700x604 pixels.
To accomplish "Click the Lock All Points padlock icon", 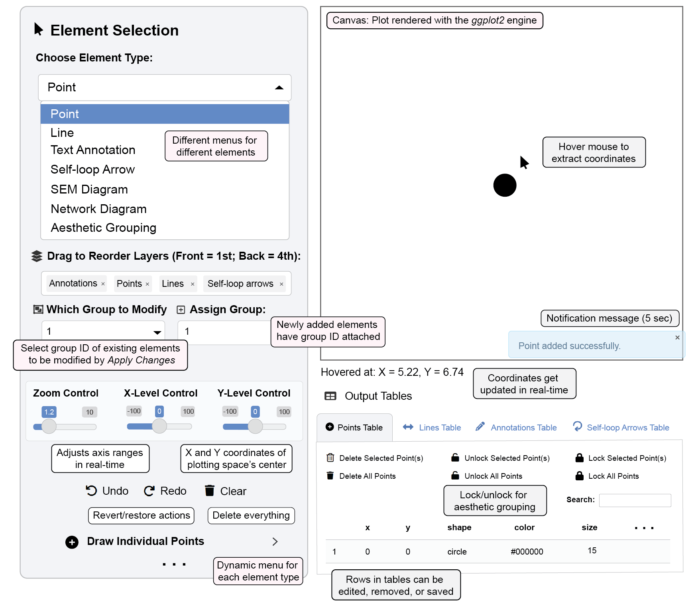I will point(580,476).
